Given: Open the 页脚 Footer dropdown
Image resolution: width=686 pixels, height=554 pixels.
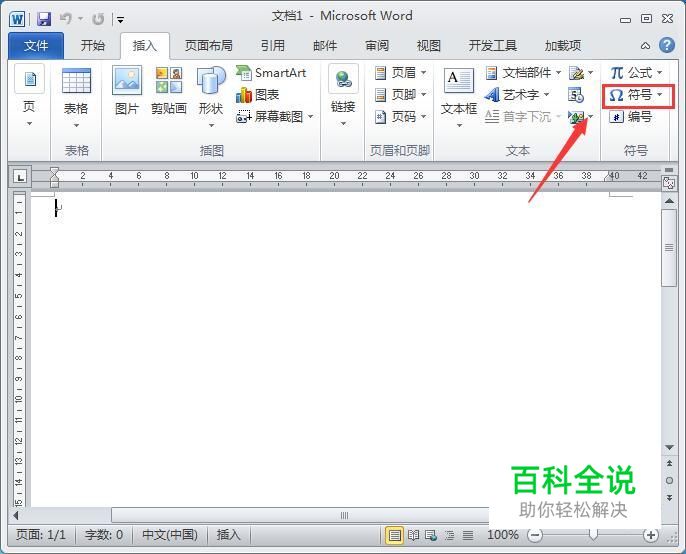Looking at the screenshot, I should (x=400, y=95).
